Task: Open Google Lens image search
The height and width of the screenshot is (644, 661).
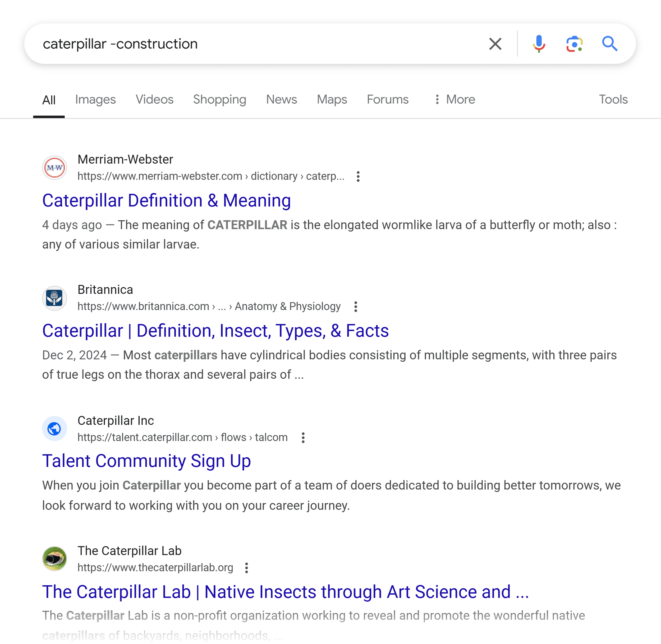Action: click(574, 44)
